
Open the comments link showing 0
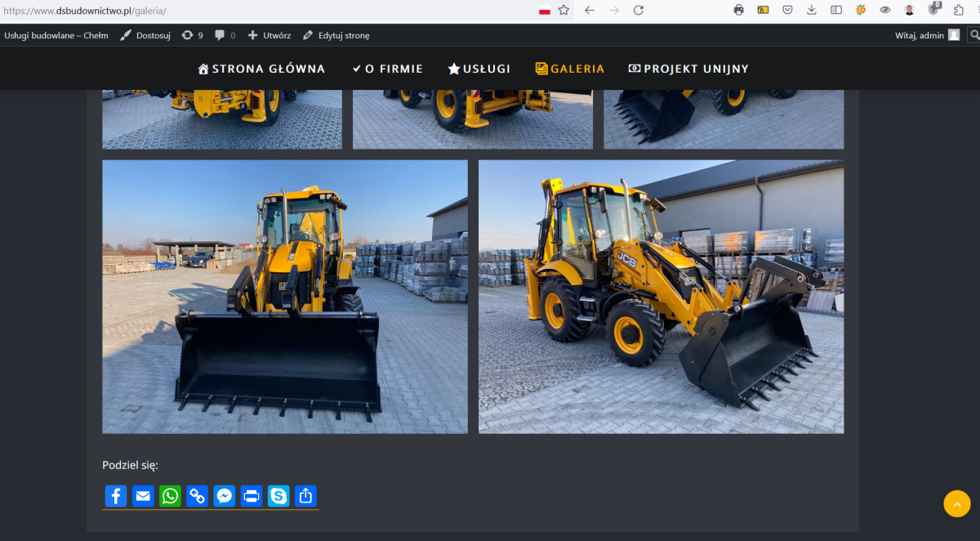(x=225, y=35)
